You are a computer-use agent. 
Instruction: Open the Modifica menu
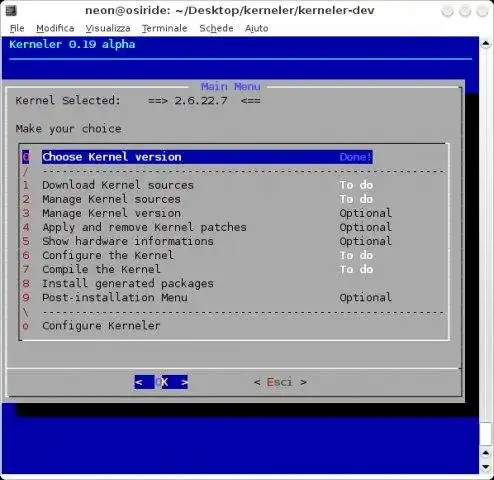coord(55,28)
